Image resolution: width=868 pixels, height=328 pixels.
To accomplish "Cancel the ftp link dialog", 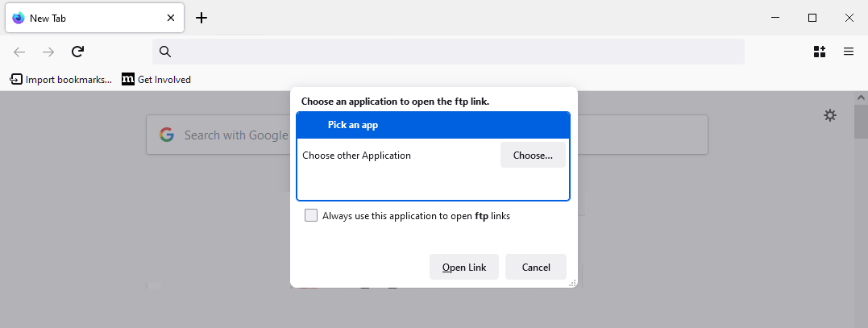I will click(536, 267).
